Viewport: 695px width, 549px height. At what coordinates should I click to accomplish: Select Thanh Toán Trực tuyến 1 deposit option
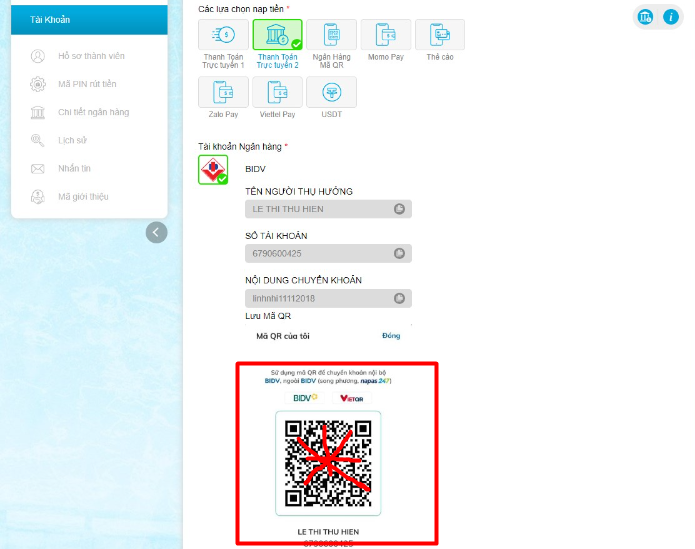(223, 35)
